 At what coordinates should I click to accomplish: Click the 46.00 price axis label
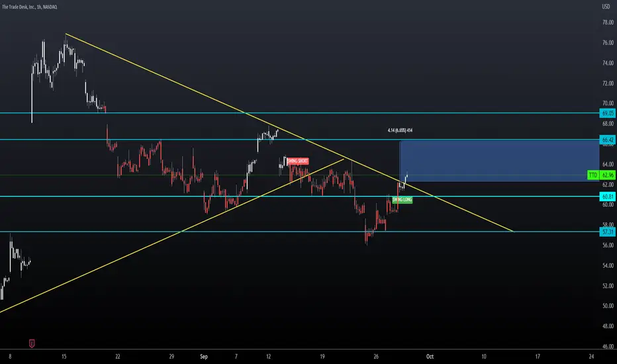click(x=608, y=346)
